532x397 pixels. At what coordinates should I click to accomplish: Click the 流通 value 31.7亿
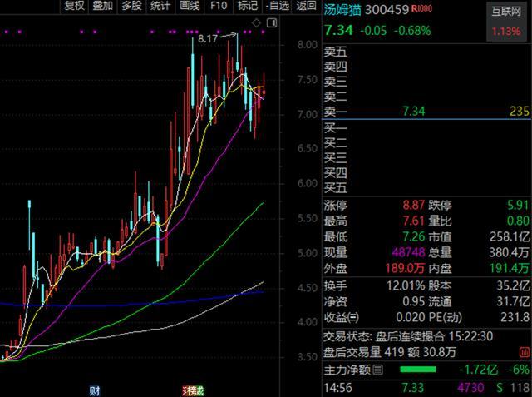[x=513, y=301]
